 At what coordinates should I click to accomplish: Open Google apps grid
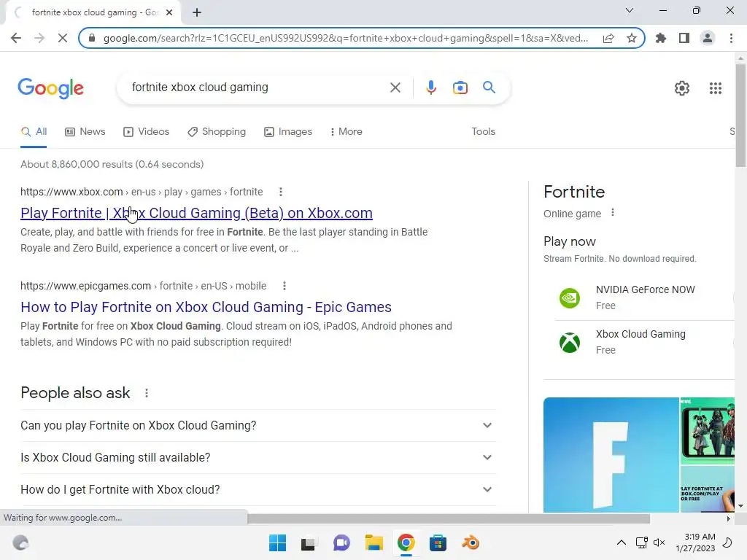(x=715, y=88)
